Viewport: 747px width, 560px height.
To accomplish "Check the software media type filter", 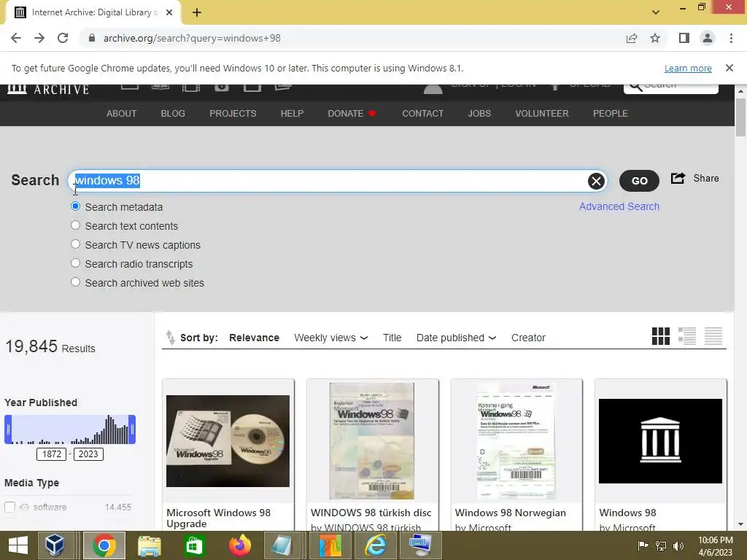I will click(x=9, y=507).
